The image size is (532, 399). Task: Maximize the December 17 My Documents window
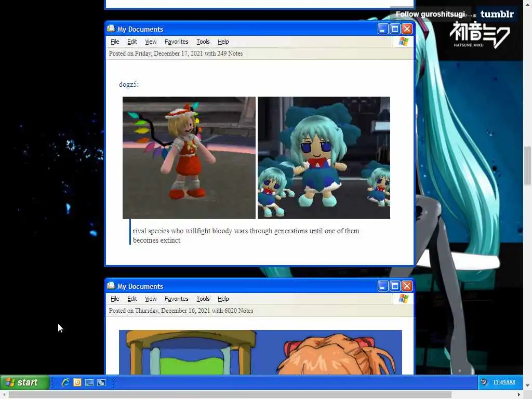click(x=395, y=29)
